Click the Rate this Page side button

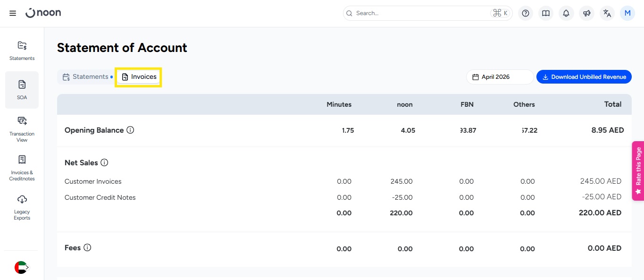tap(638, 171)
